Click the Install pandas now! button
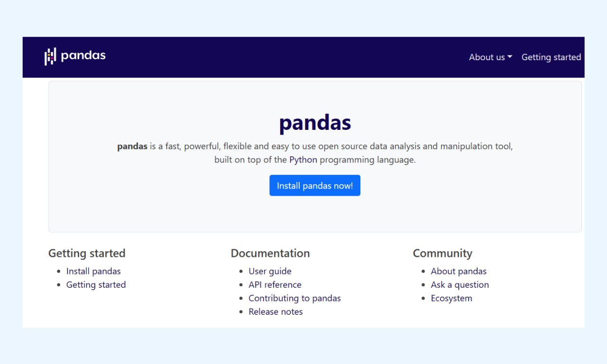This screenshot has height=364, width=607. coord(315,185)
